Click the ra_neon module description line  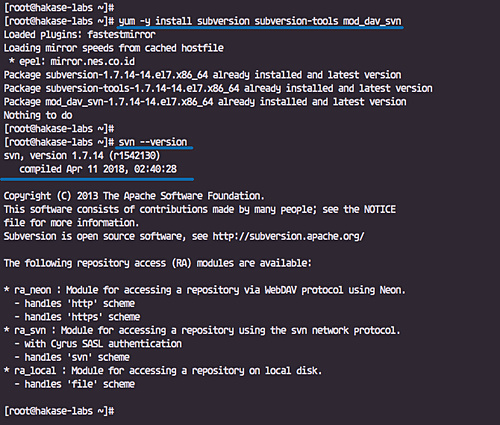pyautogui.click(x=205, y=290)
